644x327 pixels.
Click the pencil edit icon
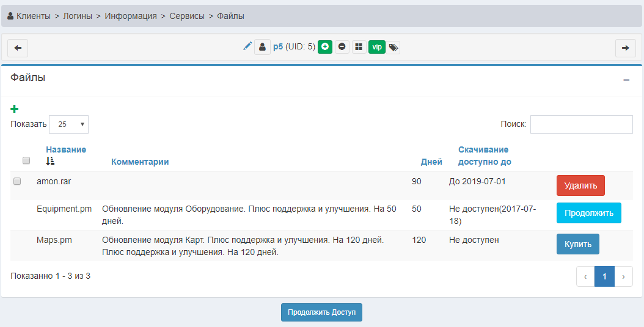point(247,46)
